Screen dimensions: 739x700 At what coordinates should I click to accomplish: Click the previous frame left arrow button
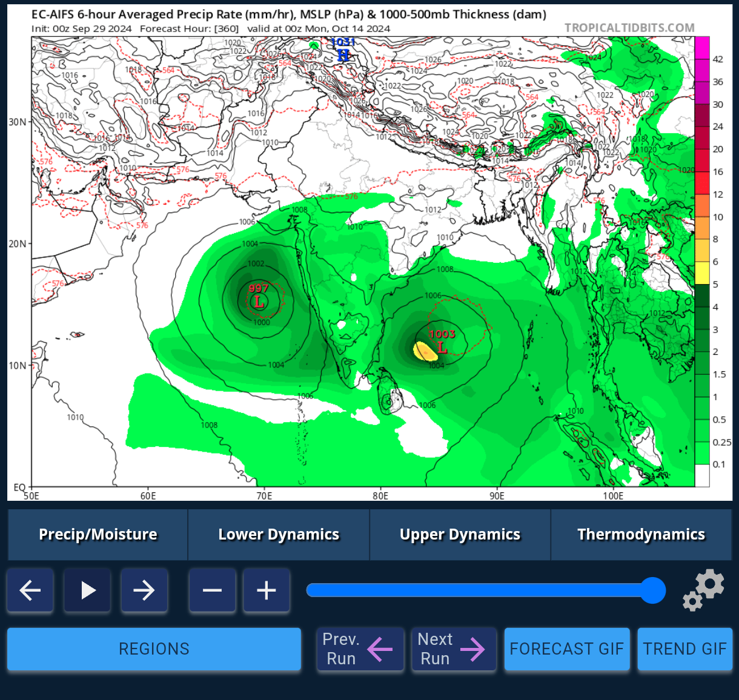pyautogui.click(x=30, y=590)
